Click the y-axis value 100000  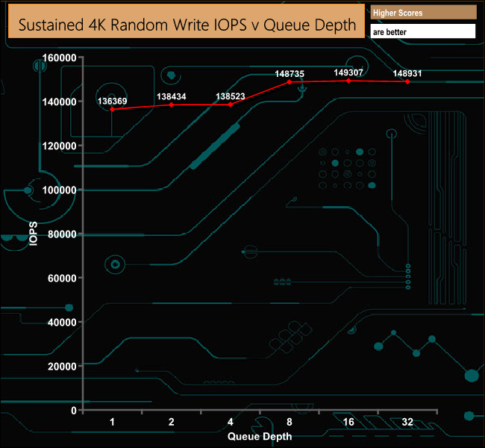point(60,190)
